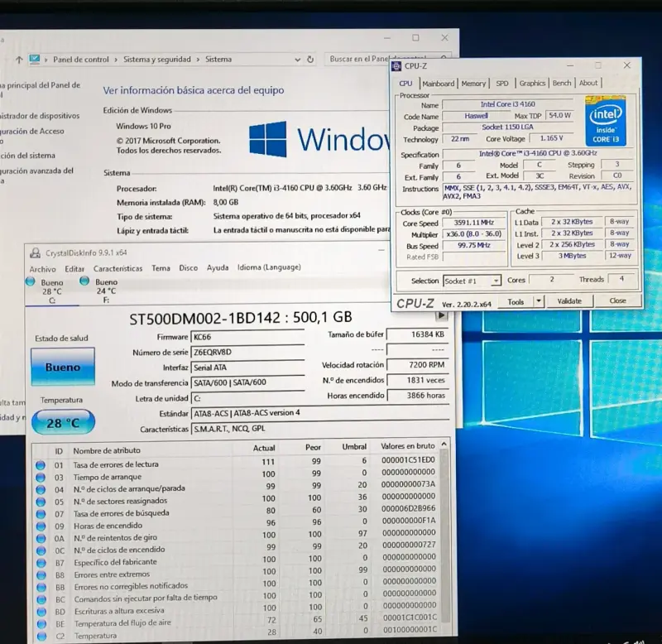Click the scroll up arrow of SMART list
662x644 pixels.
coord(444,444)
